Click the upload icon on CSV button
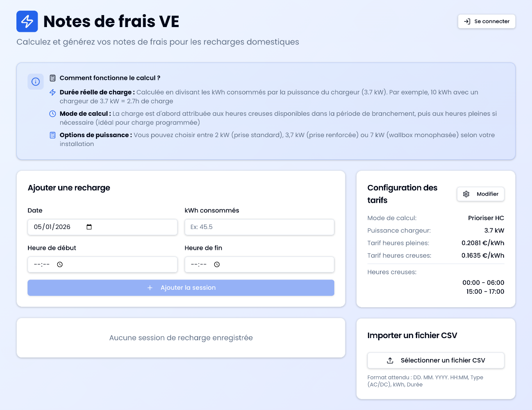The image size is (532, 410). coord(390,360)
